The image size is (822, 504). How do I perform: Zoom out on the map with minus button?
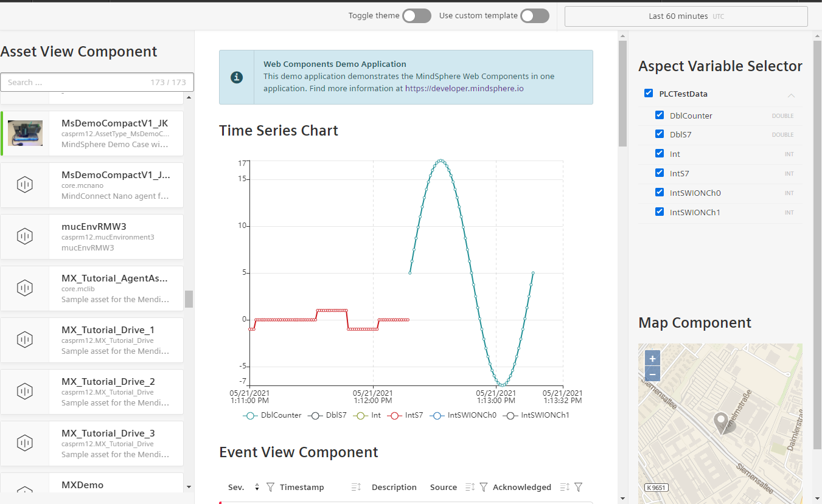point(652,374)
